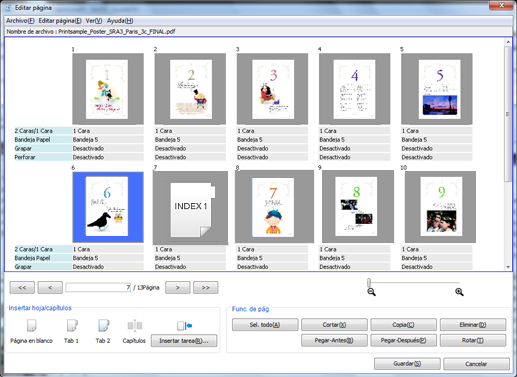
Task: Click the Cancelar button
Action: tap(476, 364)
